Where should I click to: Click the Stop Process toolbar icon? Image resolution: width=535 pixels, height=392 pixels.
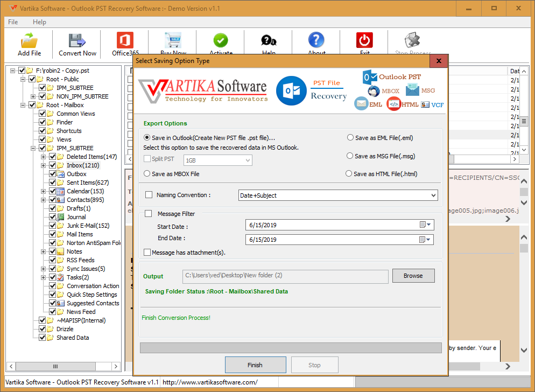412,40
